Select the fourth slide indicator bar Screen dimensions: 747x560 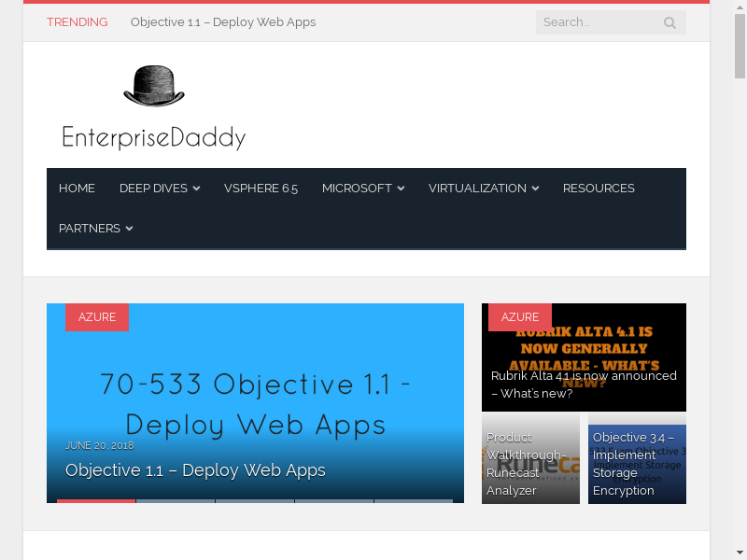(334, 501)
